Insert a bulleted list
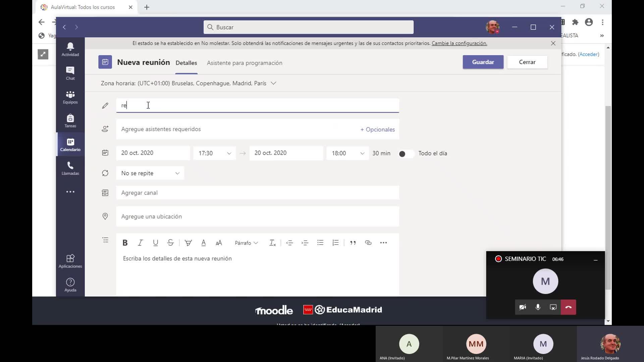Viewport: 644px width, 362px height. [x=320, y=243]
